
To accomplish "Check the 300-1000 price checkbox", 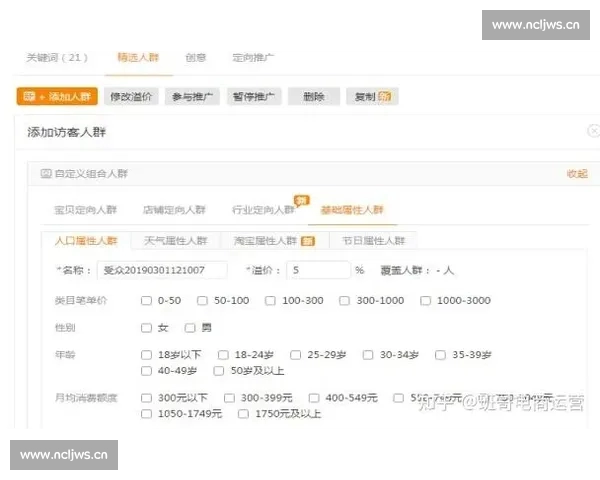I will click(x=344, y=300).
